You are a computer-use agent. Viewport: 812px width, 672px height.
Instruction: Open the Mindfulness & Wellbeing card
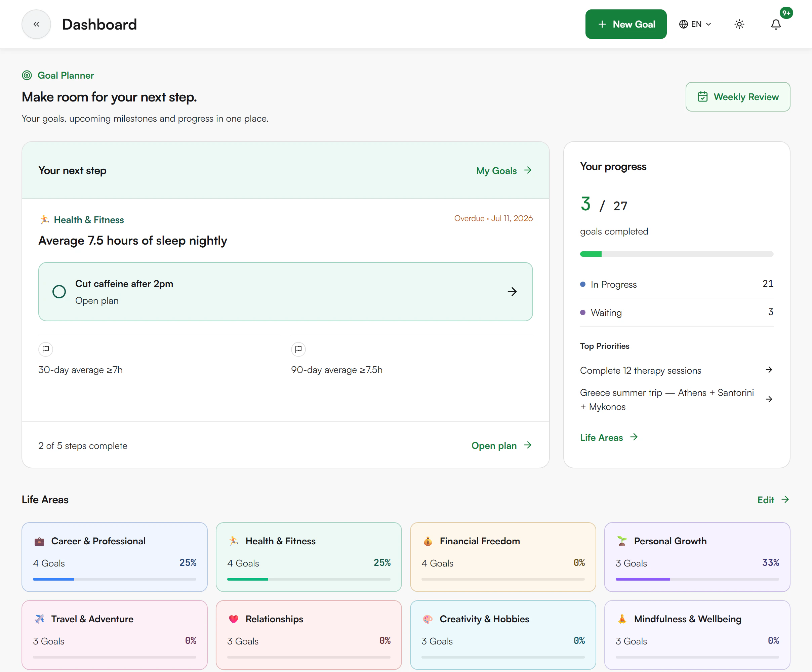pyautogui.click(x=697, y=634)
